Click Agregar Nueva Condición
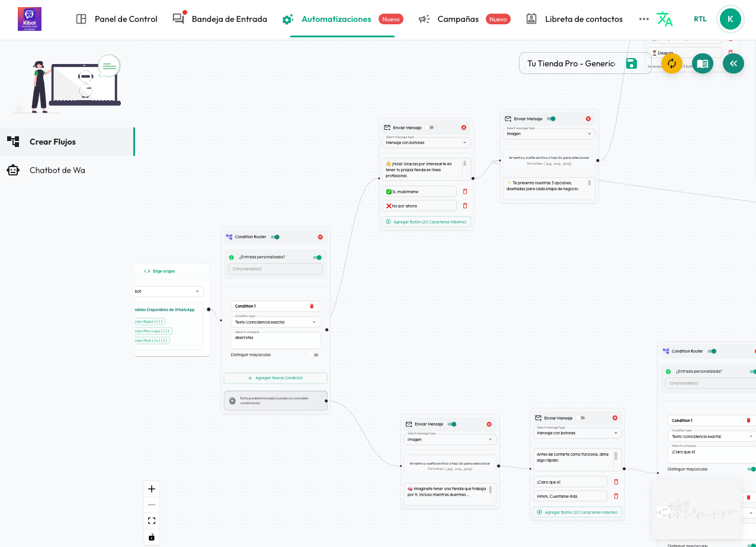756x547 pixels. pyautogui.click(x=275, y=378)
